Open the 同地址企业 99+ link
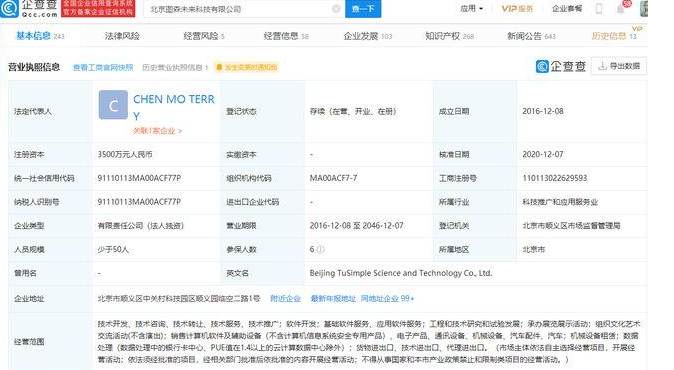Screen dimensions: 674x370 pyautogui.click(x=387, y=298)
